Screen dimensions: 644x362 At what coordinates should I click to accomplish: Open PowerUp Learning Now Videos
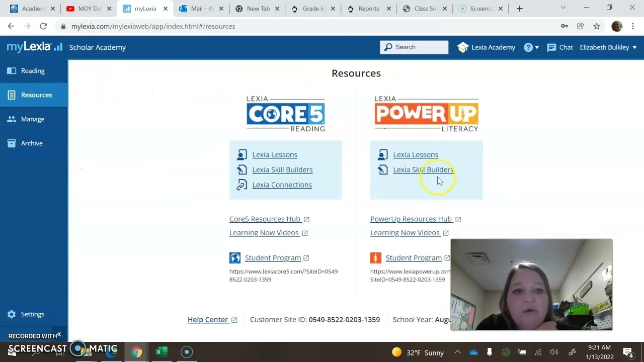[409, 233]
